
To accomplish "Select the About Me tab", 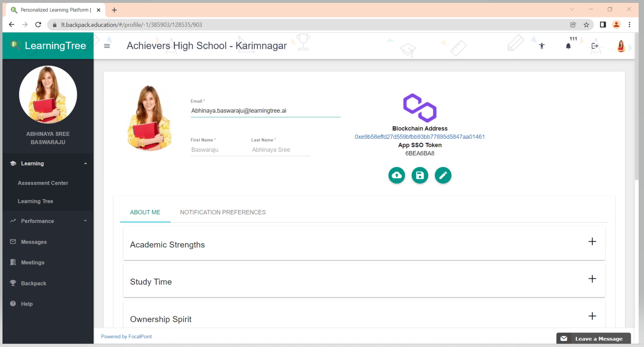I will click(145, 212).
